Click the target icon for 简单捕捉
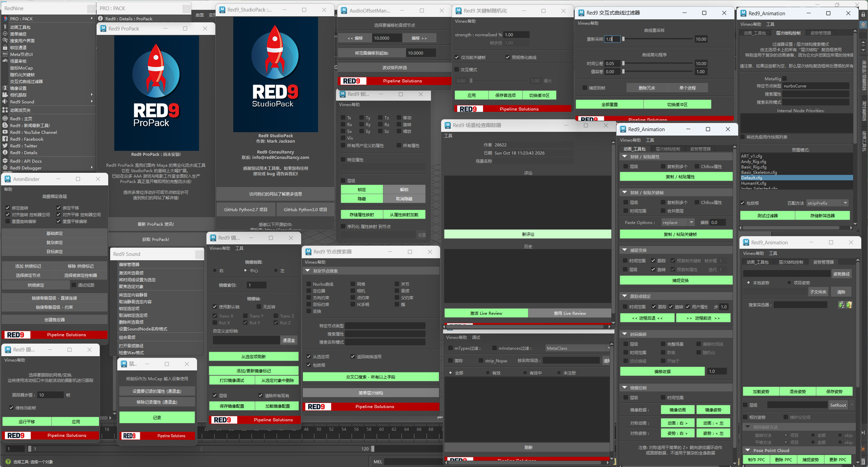Image resolution: width=868 pixels, height=467 pixels. click(5, 34)
